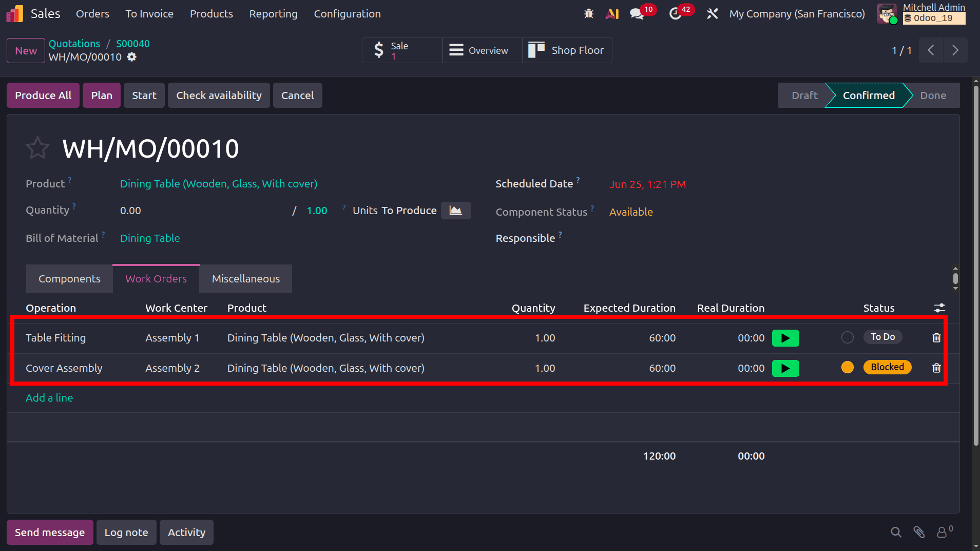Open the followers icon in the chatter
The height and width of the screenshot is (551, 980).
tap(945, 532)
